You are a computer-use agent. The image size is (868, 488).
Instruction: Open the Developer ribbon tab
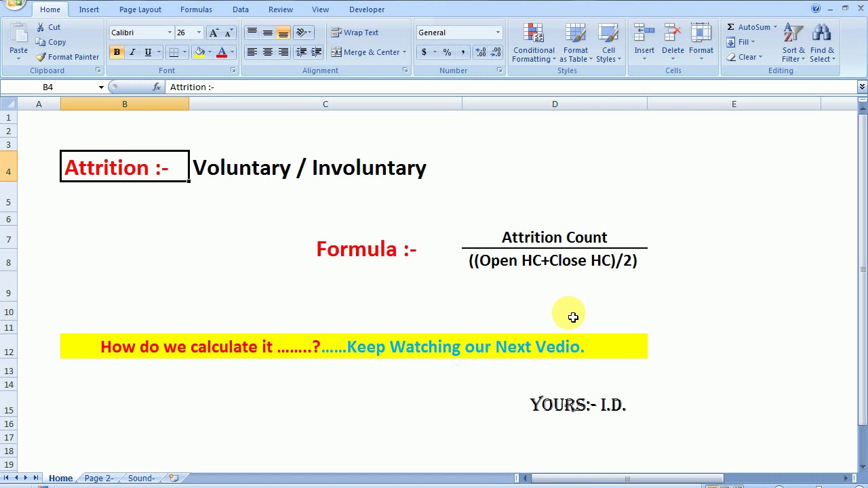click(367, 9)
